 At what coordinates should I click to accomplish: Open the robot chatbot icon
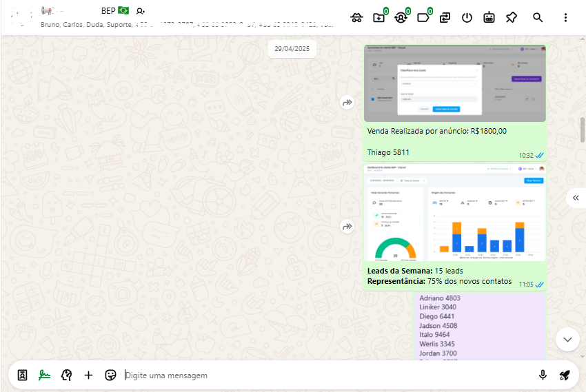click(489, 18)
